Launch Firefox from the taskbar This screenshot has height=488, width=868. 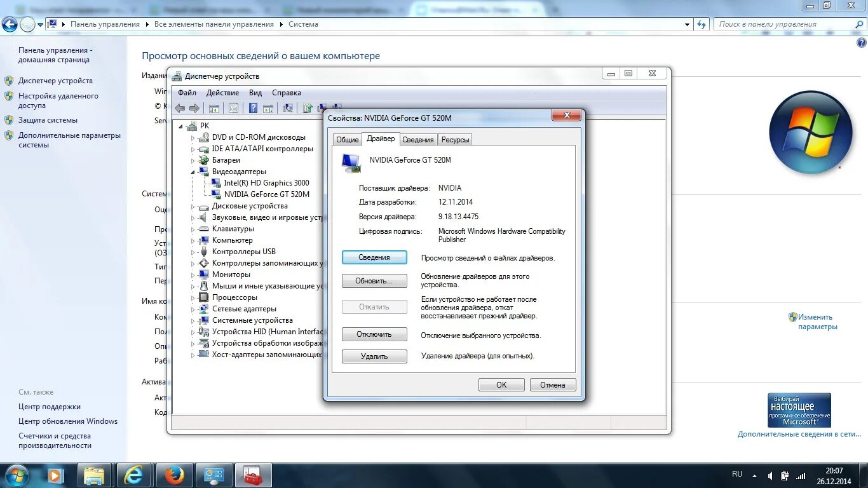coord(173,475)
